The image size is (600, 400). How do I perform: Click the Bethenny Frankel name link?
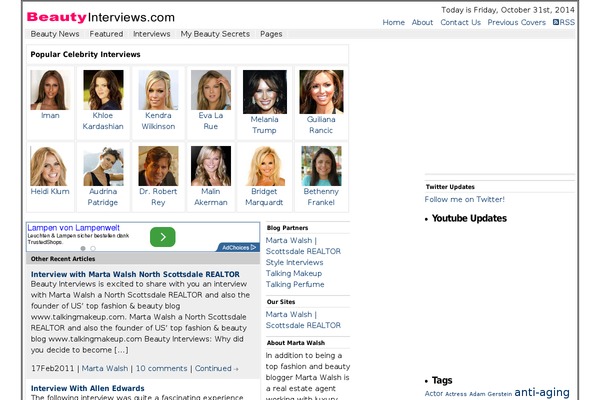pyautogui.click(x=321, y=197)
